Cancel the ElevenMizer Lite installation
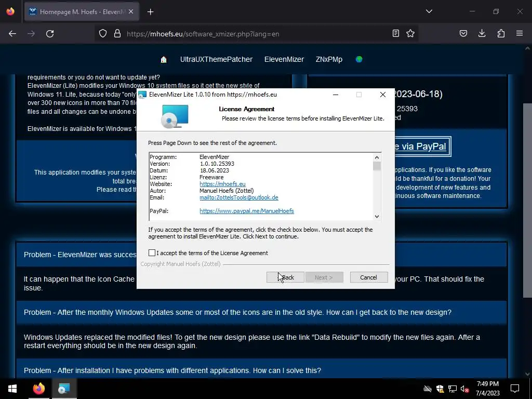The image size is (532, 399). coord(368,277)
